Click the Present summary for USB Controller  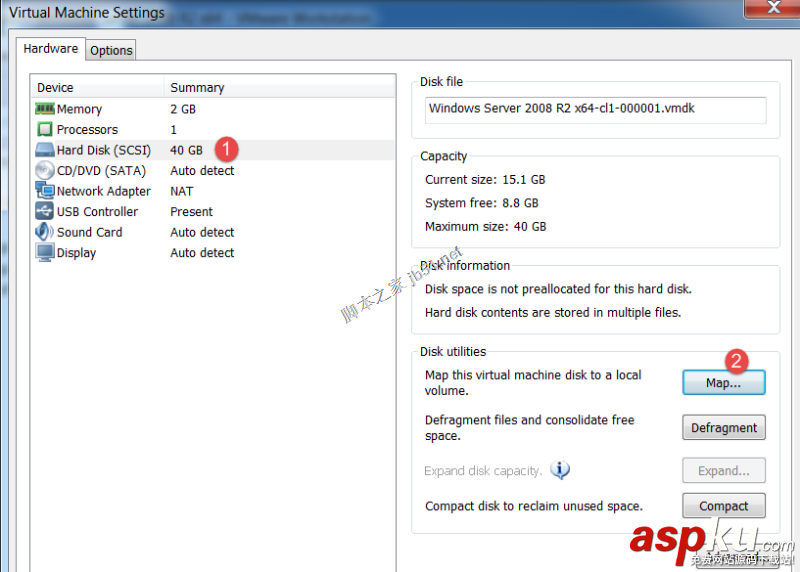(191, 211)
